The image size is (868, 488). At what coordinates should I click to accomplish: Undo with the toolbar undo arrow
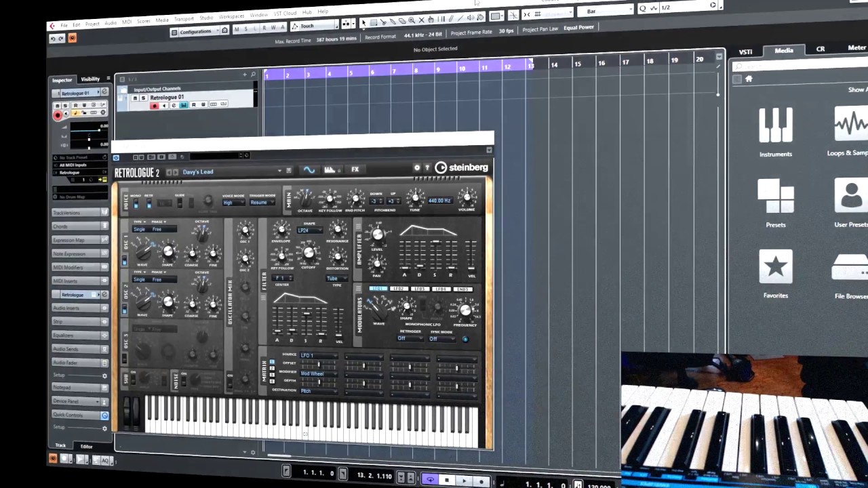click(x=53, y=39)
